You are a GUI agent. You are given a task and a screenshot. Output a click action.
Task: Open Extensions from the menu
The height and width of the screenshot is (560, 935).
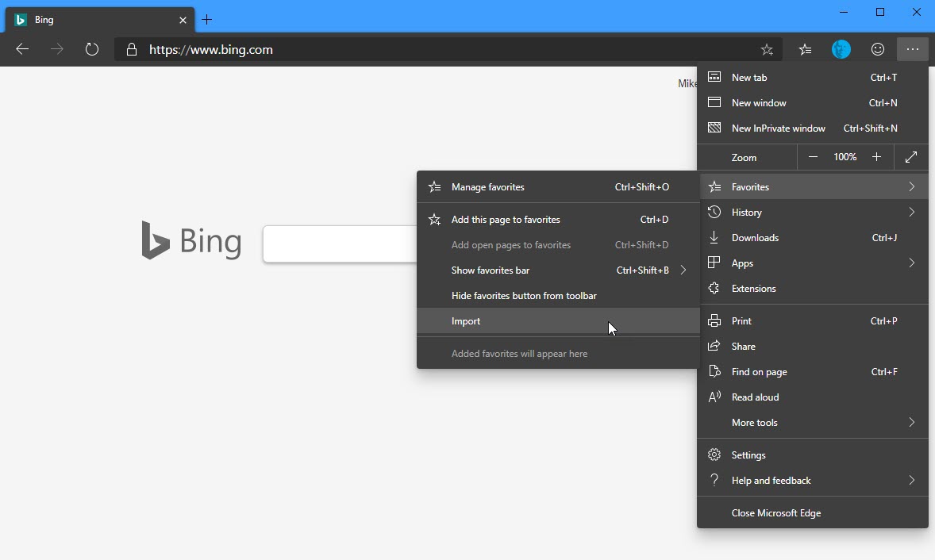point(813,289)
